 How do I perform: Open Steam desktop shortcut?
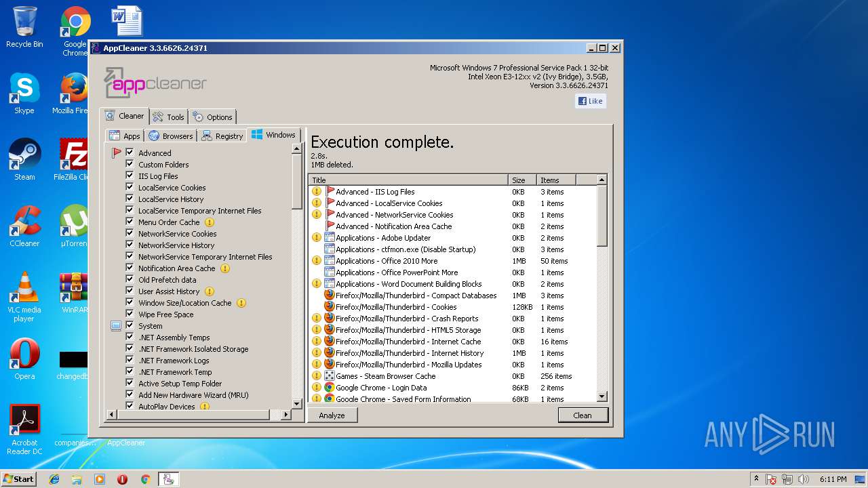(x=24, y=160)
